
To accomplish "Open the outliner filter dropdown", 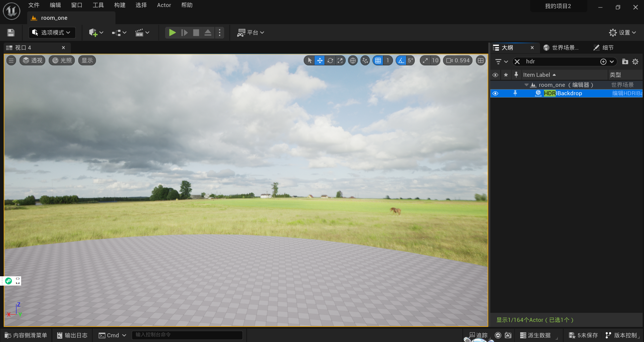I will click(x=502, y=61).
